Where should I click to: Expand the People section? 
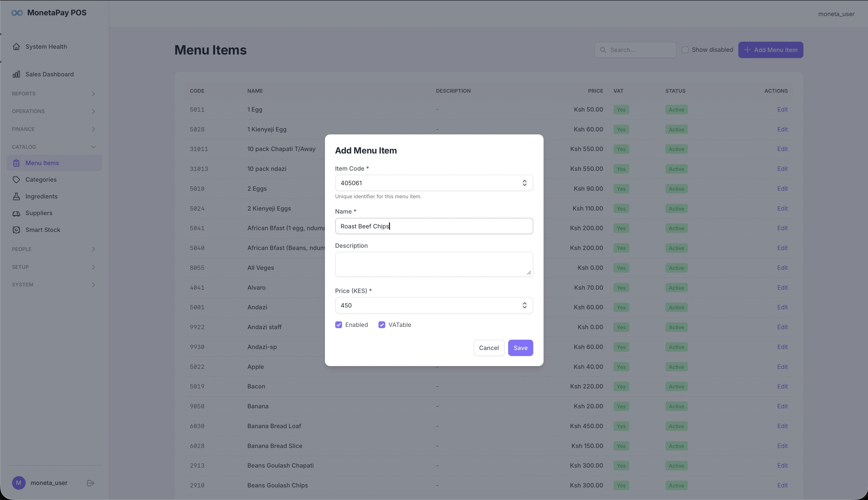point(54,249)
